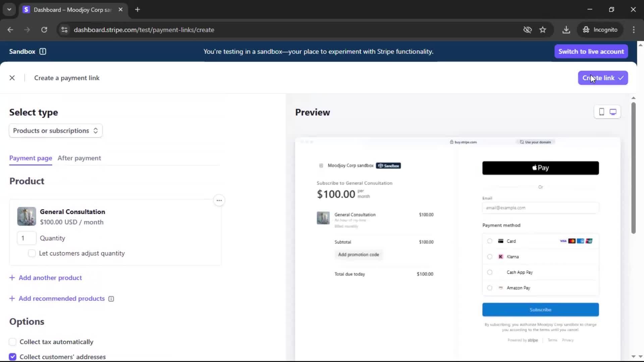Click the Create link button
The image size is (644, 362).
tap(602, 78)
